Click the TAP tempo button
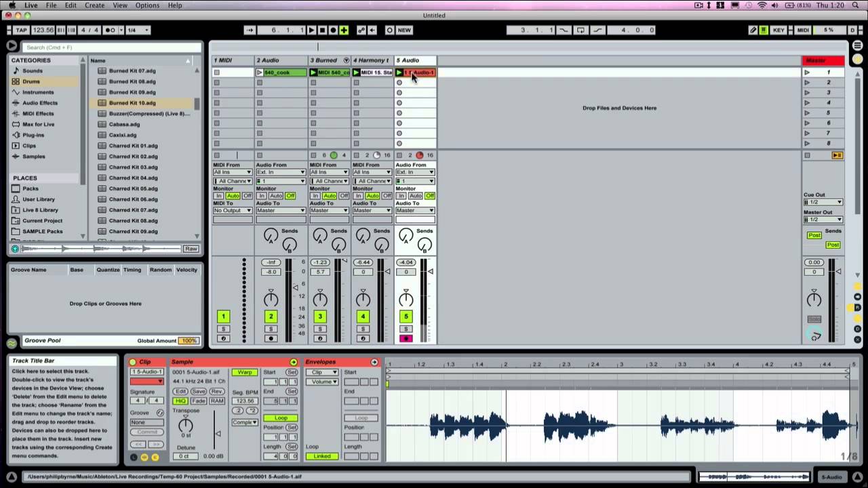The height and width of the screenshot is (488, 868). (x=21, y=30)
